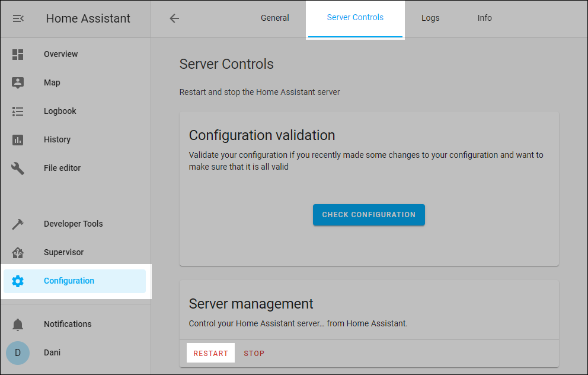Open Logbook in the sidebar
This screenshot has width=588, height=375.
[x=75, y=111]
